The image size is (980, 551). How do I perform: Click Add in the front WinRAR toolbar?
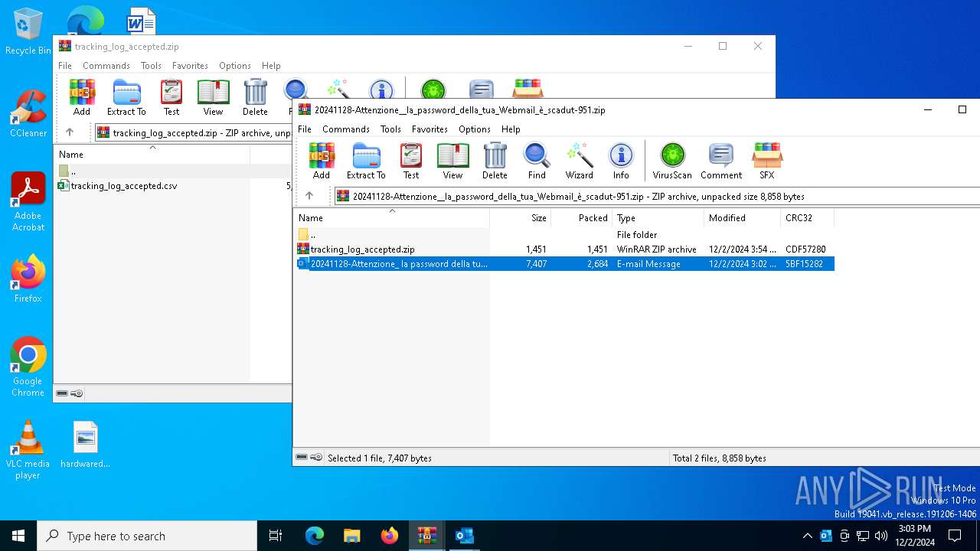[x=322, y=161]
